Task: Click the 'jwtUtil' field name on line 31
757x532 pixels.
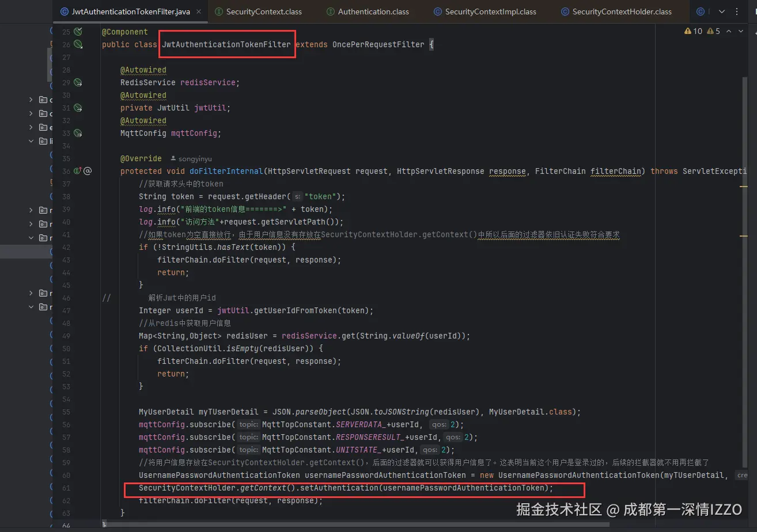Action: pos(210,108)
